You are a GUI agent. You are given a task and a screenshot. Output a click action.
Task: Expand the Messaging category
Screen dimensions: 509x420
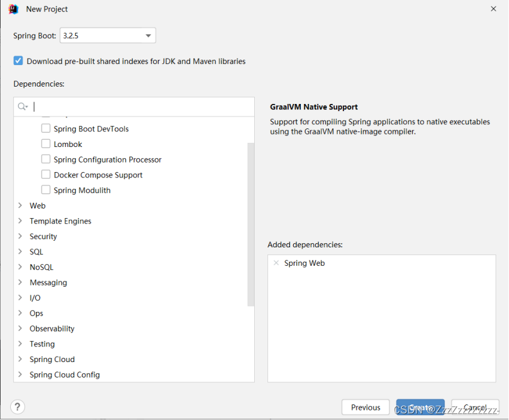pyautogui.click(x=20, y=282)
